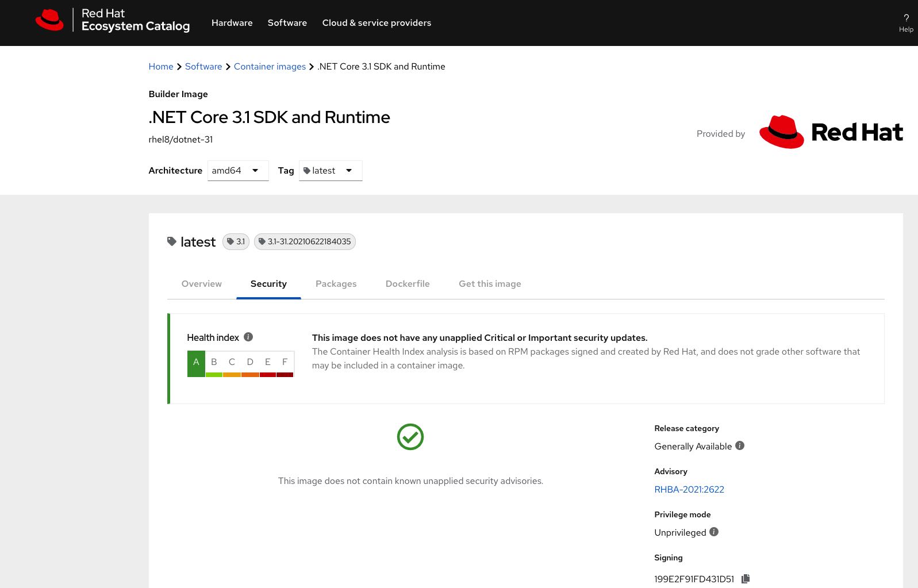
Task: Go to Container images breadcrumb link
Action: click(270, 67)
